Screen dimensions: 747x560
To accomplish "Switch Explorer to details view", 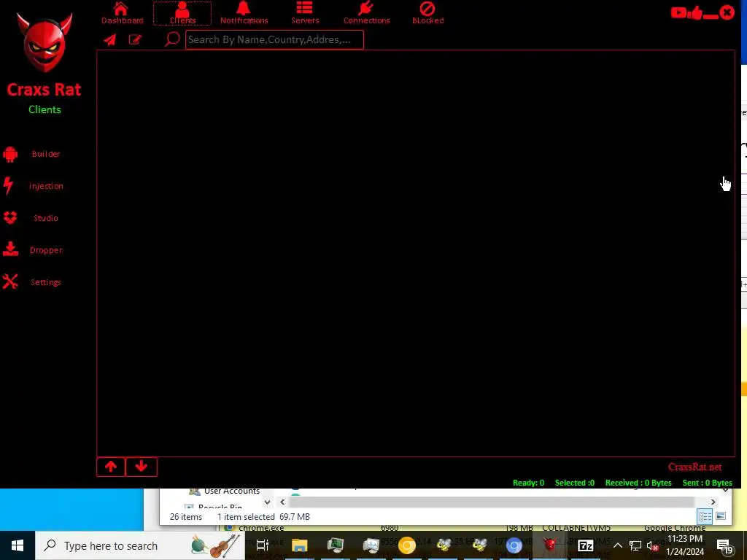I will 705,516.
